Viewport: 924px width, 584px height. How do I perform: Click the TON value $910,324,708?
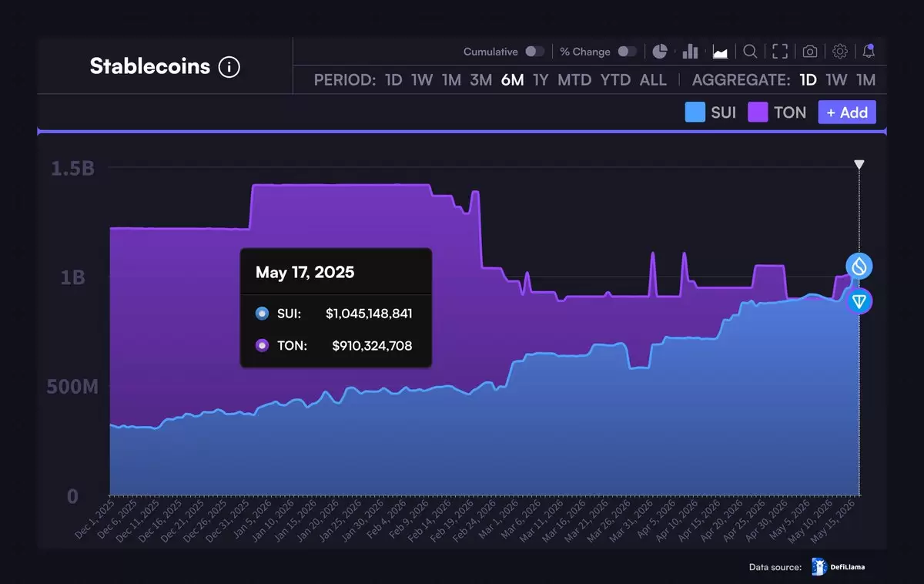point(372,346)
